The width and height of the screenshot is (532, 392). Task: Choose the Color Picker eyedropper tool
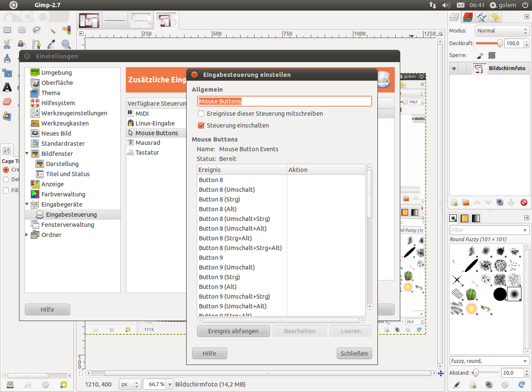tap(52, 44)
